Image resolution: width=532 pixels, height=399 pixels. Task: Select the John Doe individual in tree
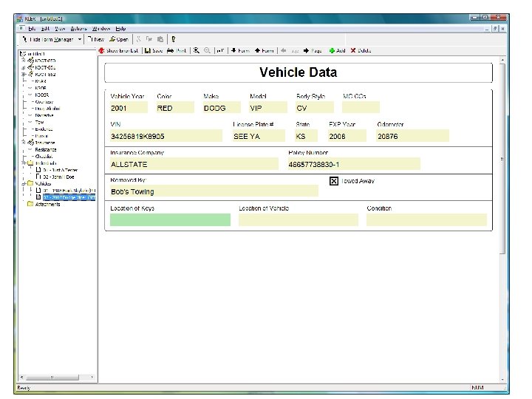coord(58,177)
